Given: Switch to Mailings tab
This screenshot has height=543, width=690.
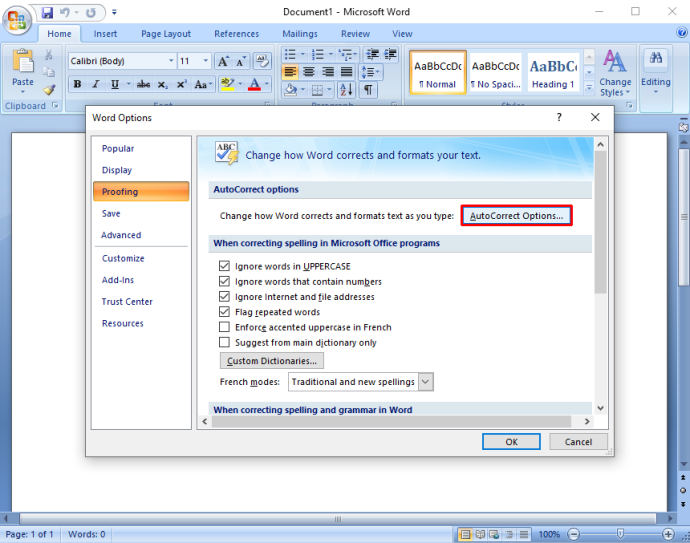Looking at the screenshot, I should point(300,34).
